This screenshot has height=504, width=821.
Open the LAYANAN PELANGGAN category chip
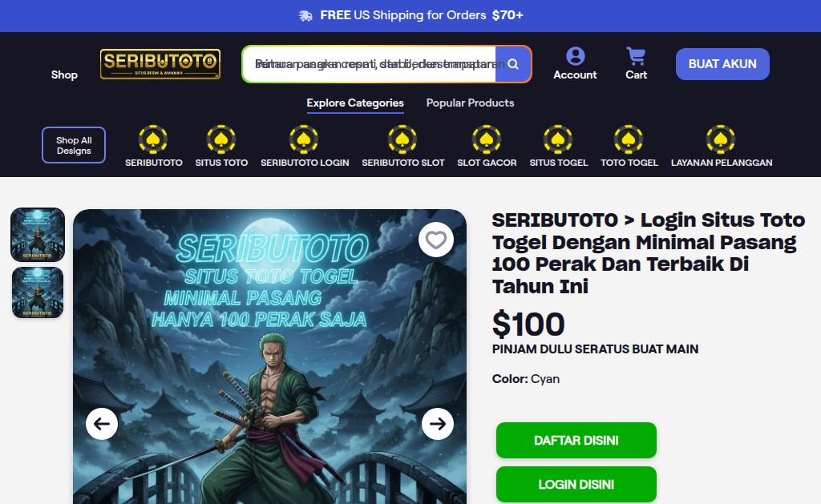click(721, 147)
